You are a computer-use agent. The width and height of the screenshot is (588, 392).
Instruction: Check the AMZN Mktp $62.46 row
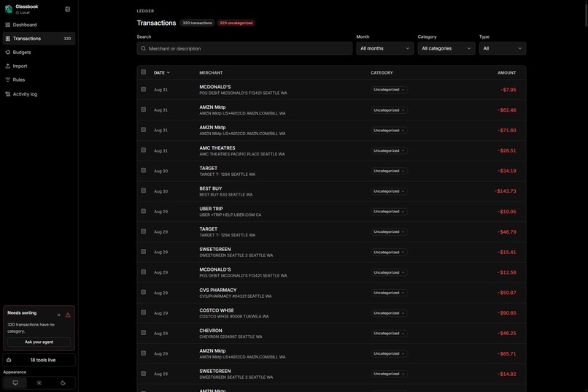pos(143,109)
